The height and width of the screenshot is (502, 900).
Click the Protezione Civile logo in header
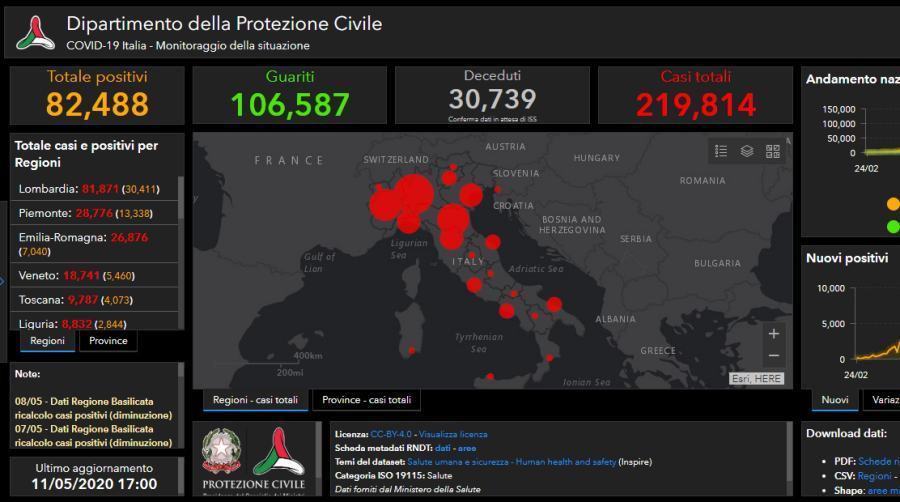[x=36, y=33]
